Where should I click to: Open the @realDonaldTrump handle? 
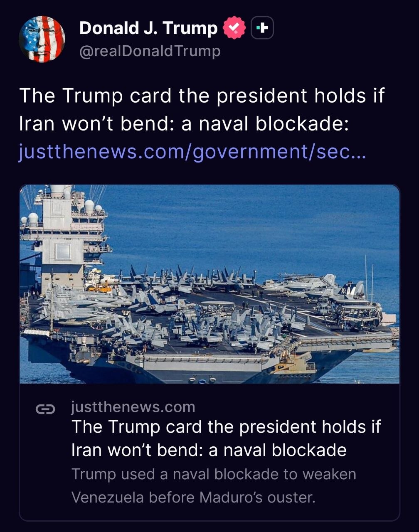tap(150, 51)
